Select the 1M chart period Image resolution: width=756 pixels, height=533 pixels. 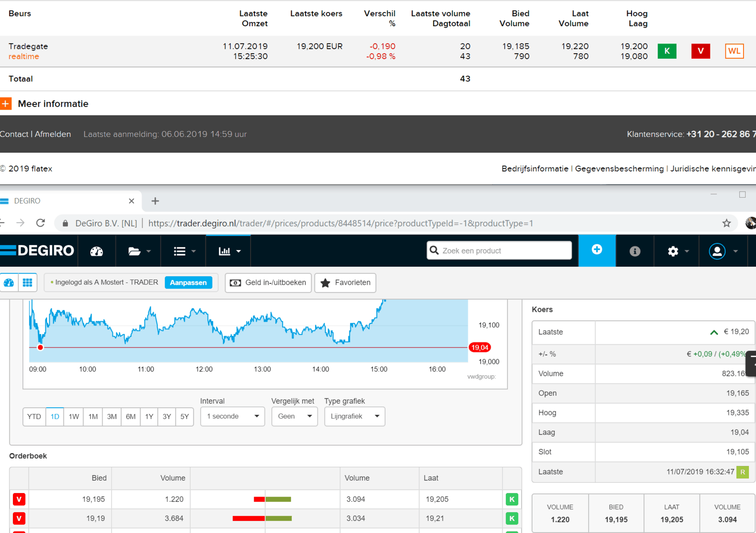click(93, 417)
